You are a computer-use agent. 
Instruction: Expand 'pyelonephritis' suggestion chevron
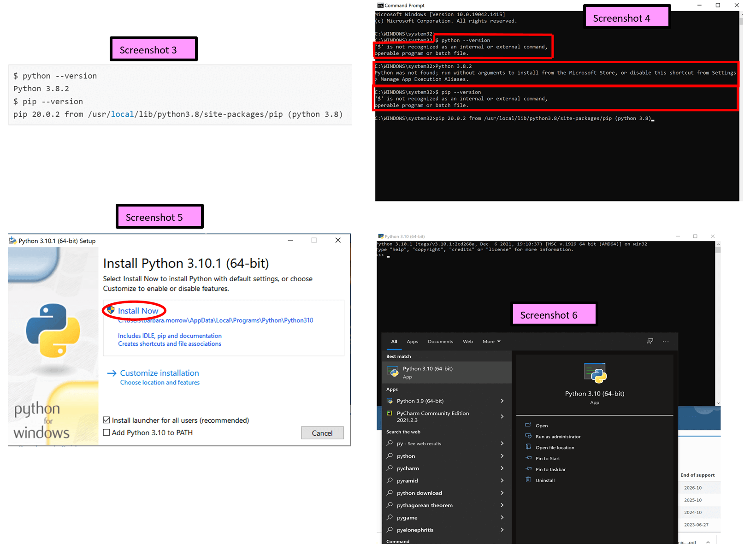pos(502,530)
